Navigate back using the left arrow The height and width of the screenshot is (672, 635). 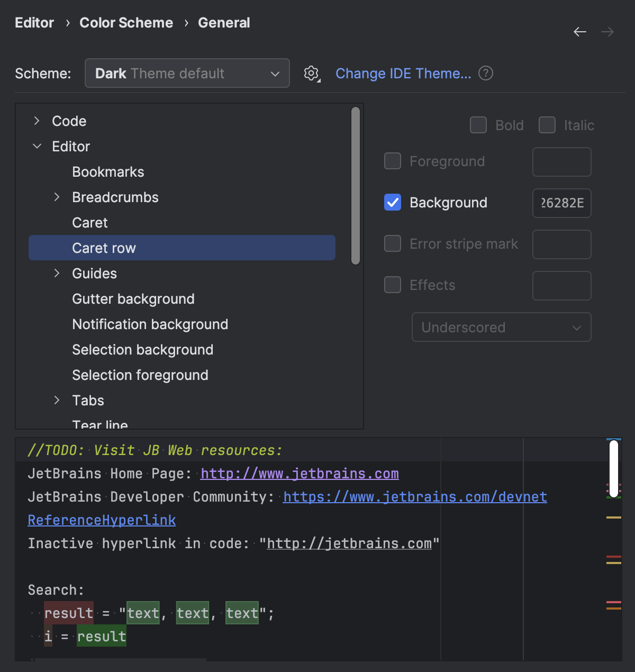pos(580,32)
